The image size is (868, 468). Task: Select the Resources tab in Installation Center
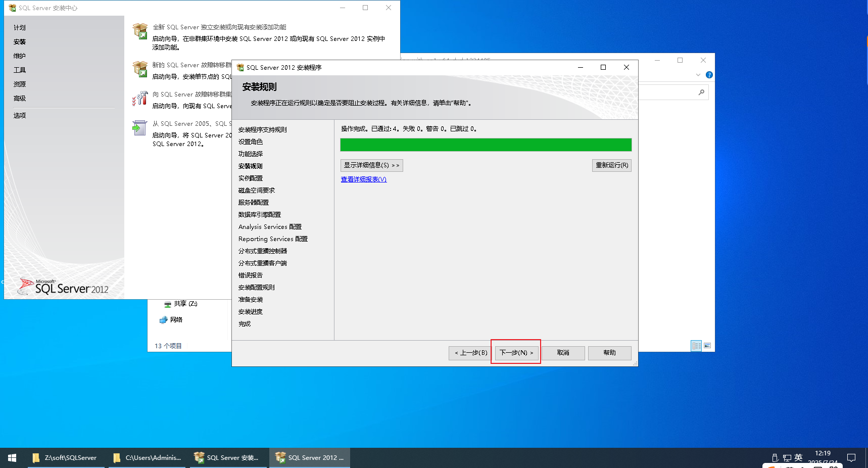pyautogui.click(x=20, y=84)
